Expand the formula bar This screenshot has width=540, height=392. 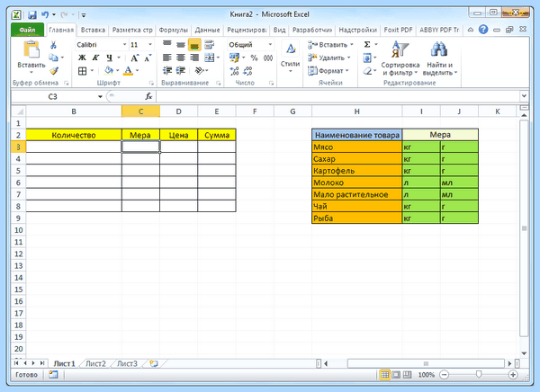coord(524,96)
